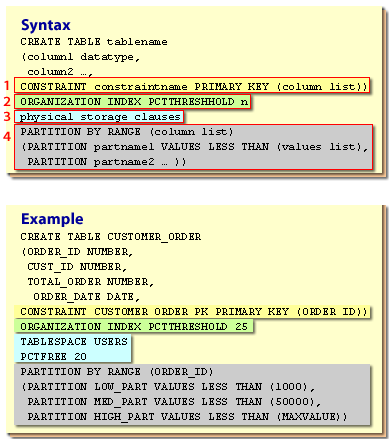Click the 'PARTITION partname2 … ))' line
This screenshot has height=439, width=389.
click(x=107, y=162)
